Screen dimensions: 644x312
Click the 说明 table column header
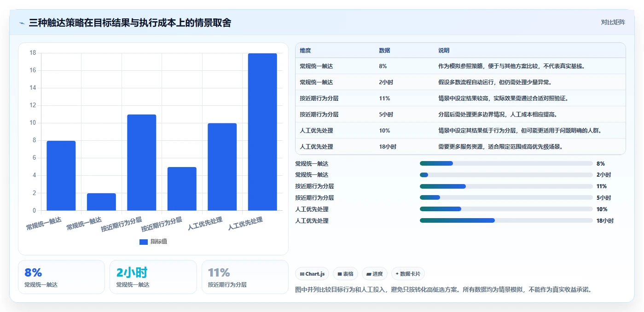tap(444, 51)
